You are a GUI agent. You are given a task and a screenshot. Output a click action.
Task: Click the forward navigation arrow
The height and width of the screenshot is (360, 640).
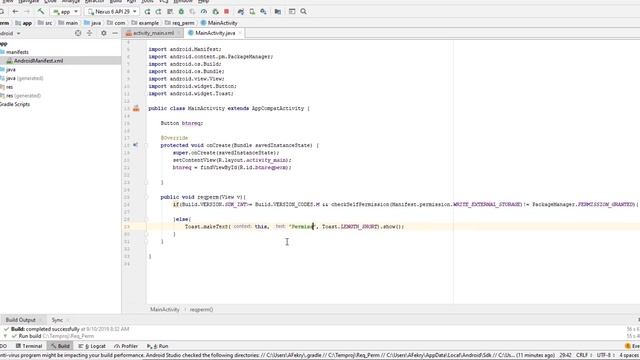27,11
